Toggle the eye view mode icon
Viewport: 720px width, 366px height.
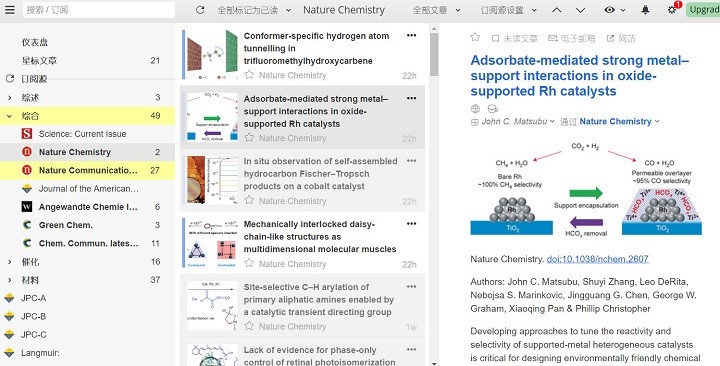(609, 10)
